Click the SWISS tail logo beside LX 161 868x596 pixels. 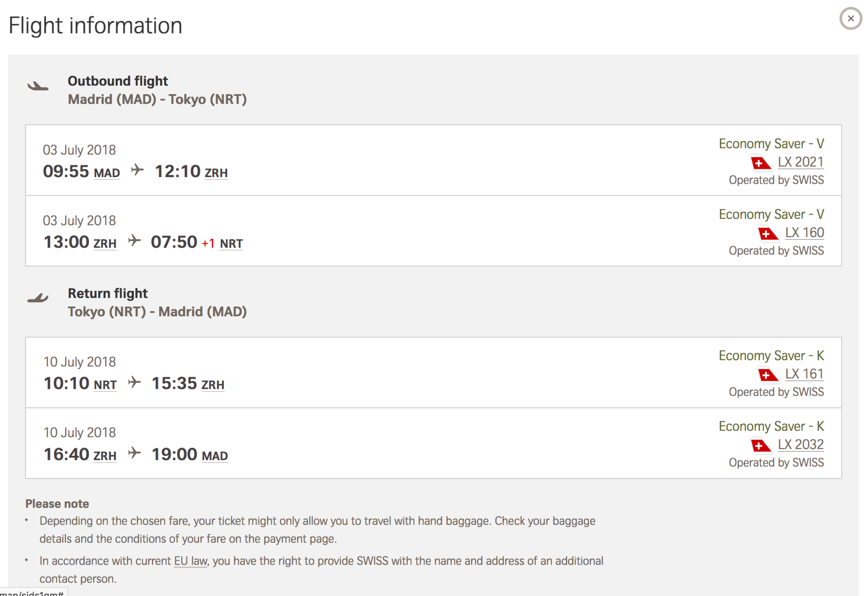(x=768, y=375)
